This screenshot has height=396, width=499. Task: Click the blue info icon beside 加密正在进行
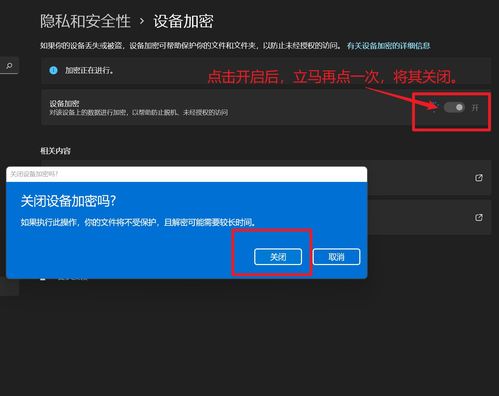pyautogui.click(x=53, y=70)
